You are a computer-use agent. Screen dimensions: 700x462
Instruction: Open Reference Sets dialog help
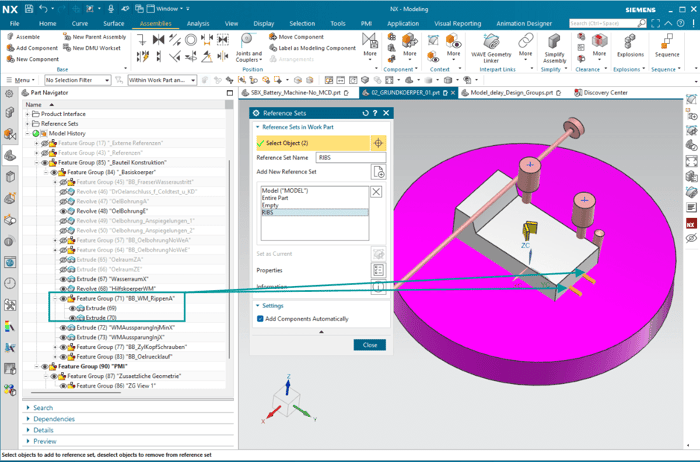coord(375,113)
